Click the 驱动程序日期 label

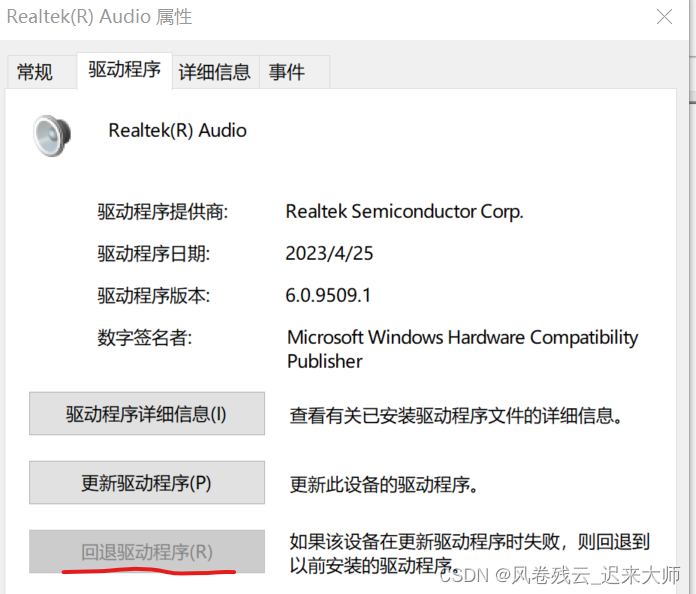pyautogui.click(x=154, y=254)
